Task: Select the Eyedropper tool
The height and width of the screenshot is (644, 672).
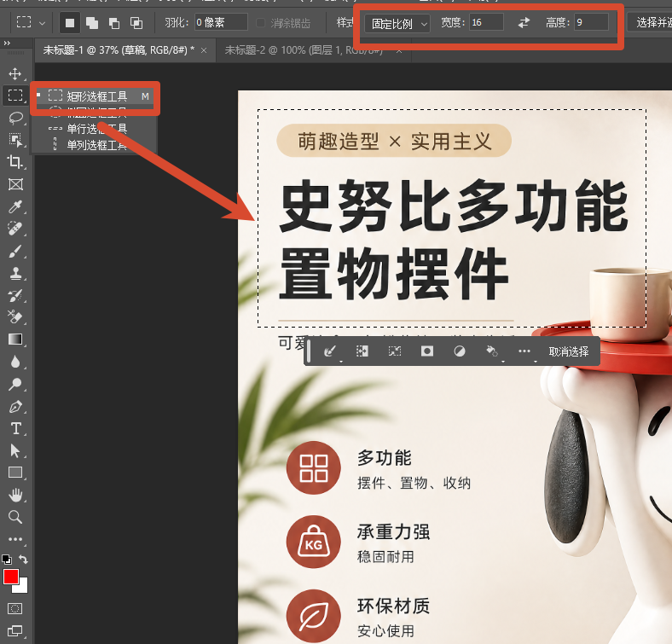Action: [x=15, y=206]
